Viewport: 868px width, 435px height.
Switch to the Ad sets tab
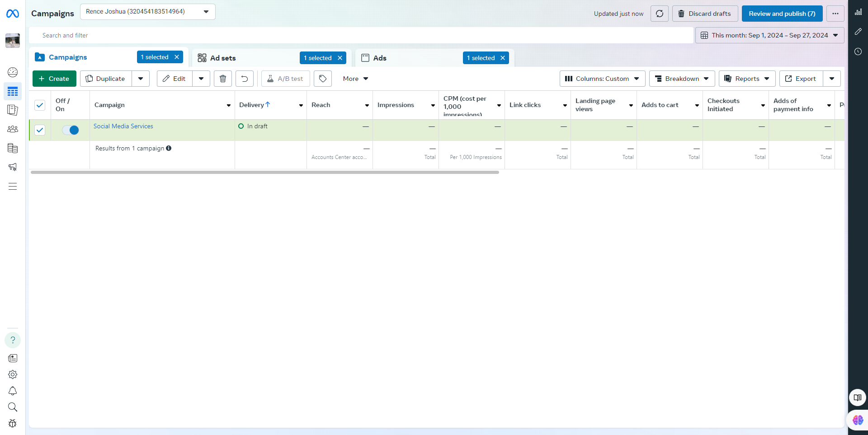(223, 58)
